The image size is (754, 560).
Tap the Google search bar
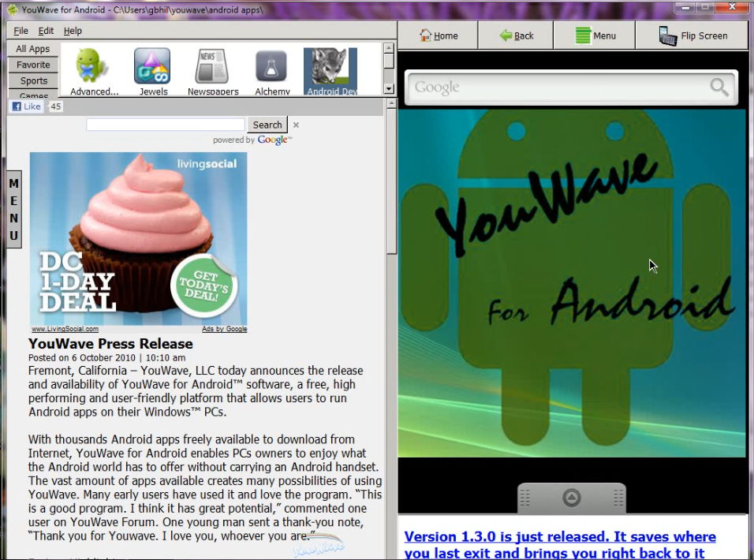pyautogui.click(x=571, y=88)
